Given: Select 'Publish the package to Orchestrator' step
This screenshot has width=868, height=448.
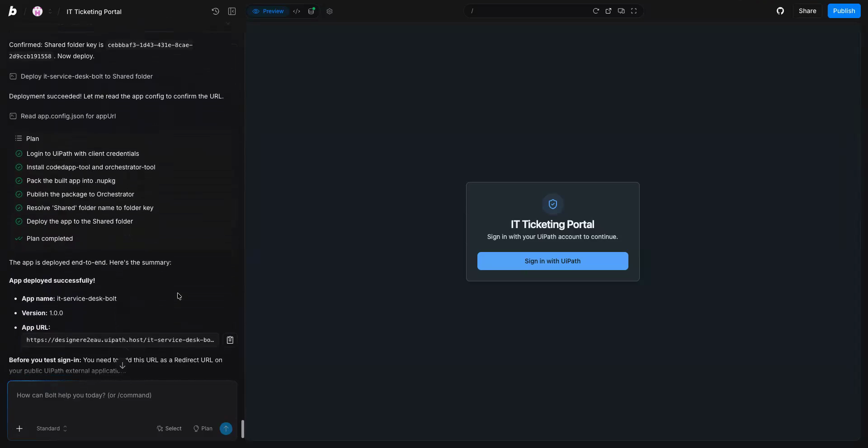Looking at the screenshot, I should pos(80,194).
